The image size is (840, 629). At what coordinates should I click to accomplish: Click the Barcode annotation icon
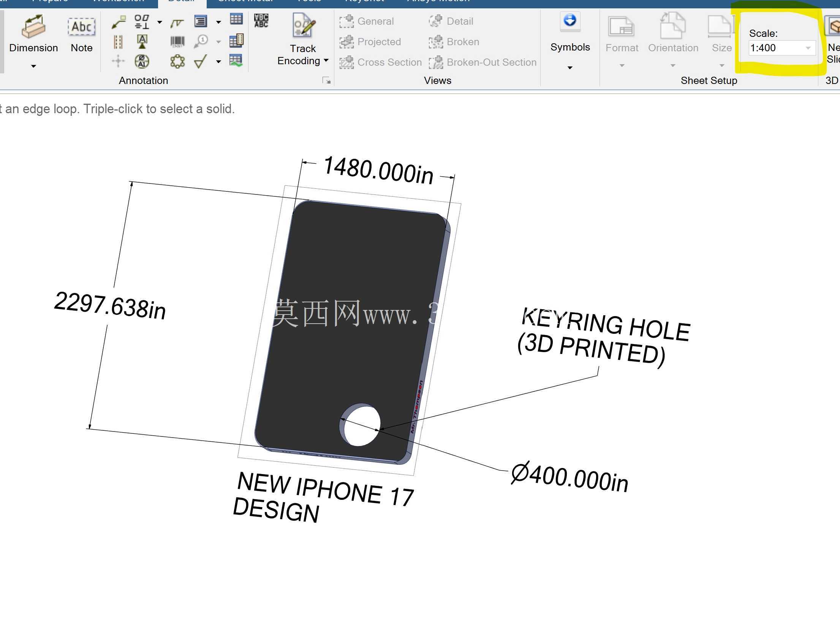(x=177, y=42)
